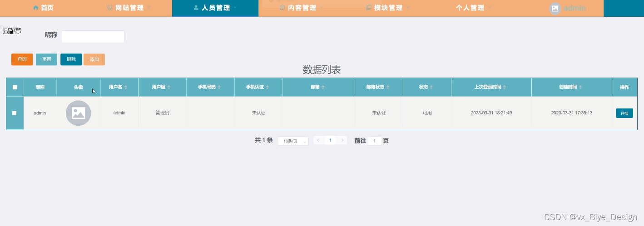Sort the table by 状态 column
This screenshot has height=226, width=644.
[431, 87]
